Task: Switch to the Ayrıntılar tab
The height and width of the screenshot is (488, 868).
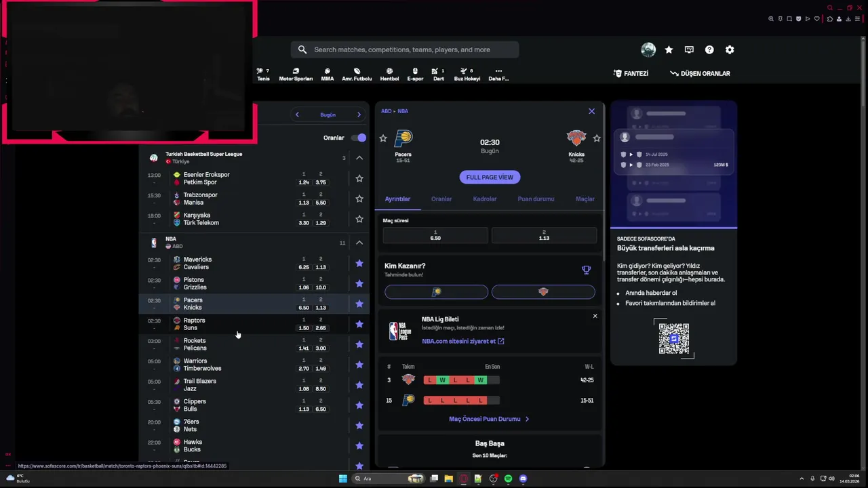Action: [x=397, y=199]
